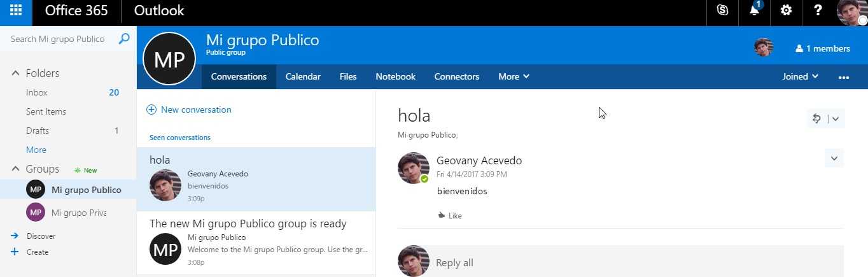Open group more actions ellipsis
Image resolution: width=868 pixels, height=277 pixels.
point(844,77)
